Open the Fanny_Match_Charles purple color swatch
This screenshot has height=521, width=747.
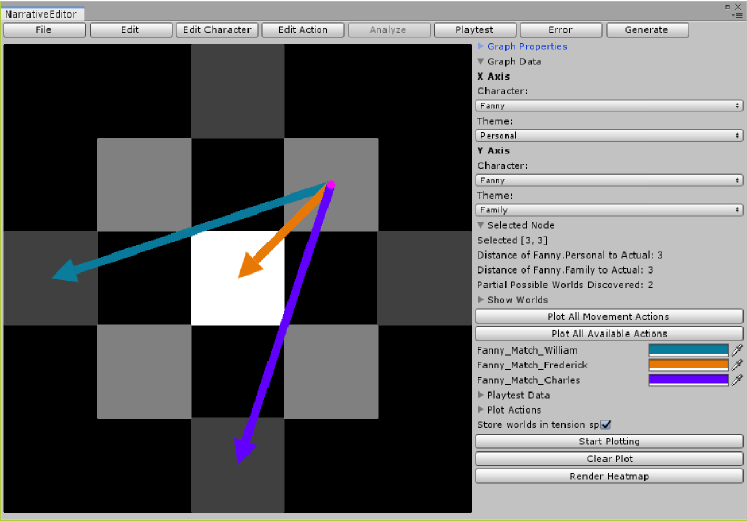(x=688, y=380)
